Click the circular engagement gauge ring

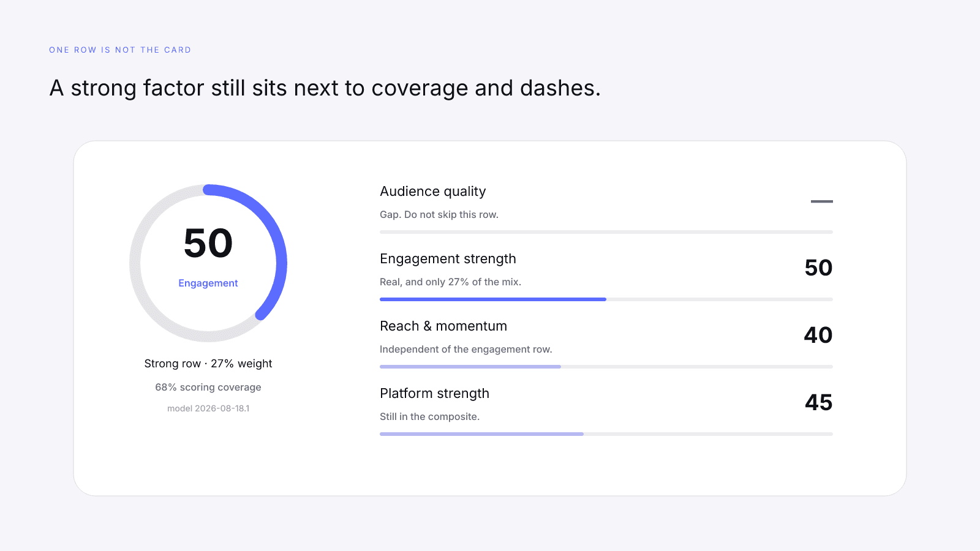click(x=208, y=263)
